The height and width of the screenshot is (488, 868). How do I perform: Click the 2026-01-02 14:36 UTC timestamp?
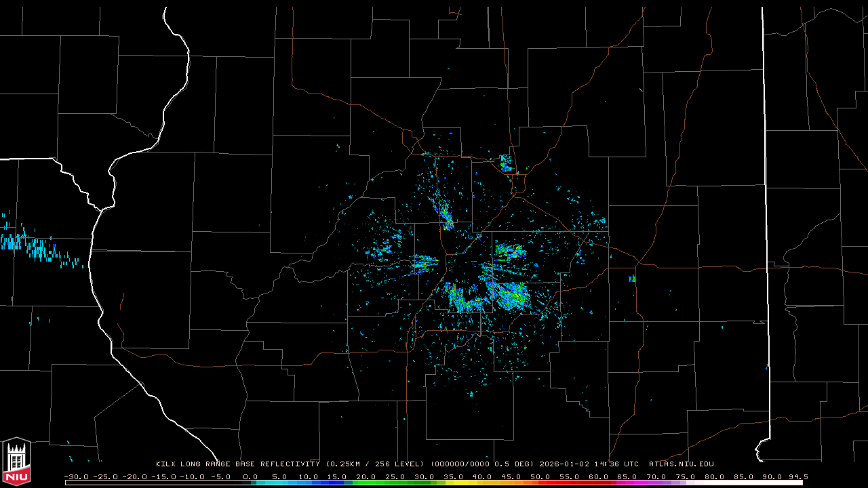point(589,464)
